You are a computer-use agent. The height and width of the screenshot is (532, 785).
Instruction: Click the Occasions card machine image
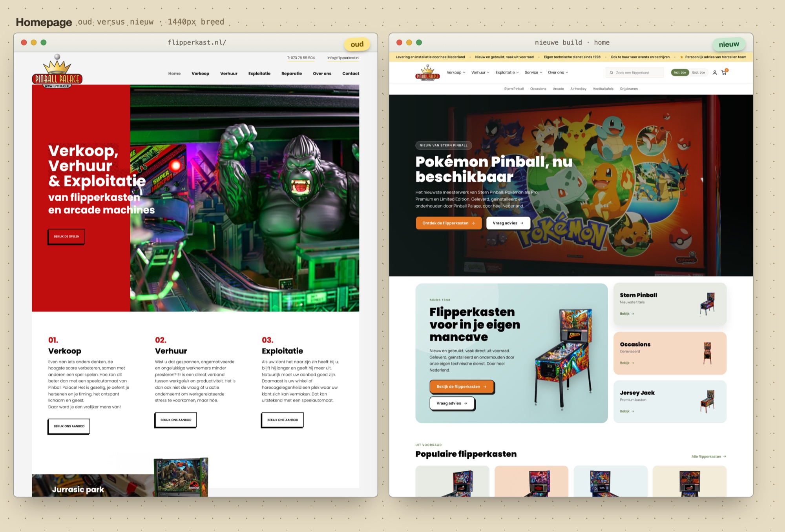coord(707,353)
